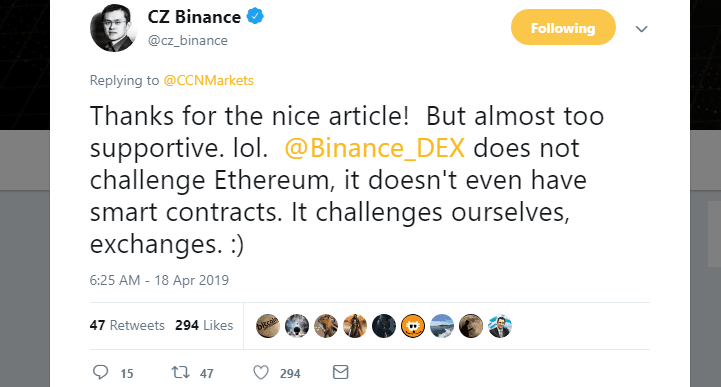Toggle the yellow Following button
The image size is (721, 387).
pyautogui.click(x=563, y=28)
